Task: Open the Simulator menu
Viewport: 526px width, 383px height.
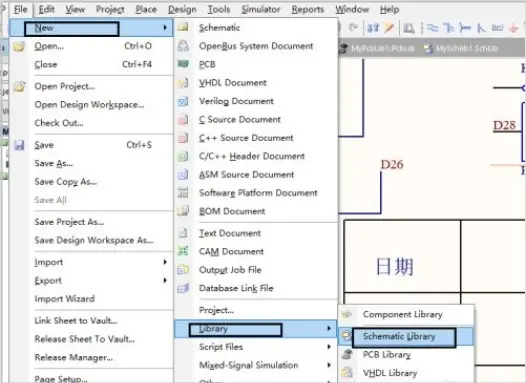Action: [261, 9]
